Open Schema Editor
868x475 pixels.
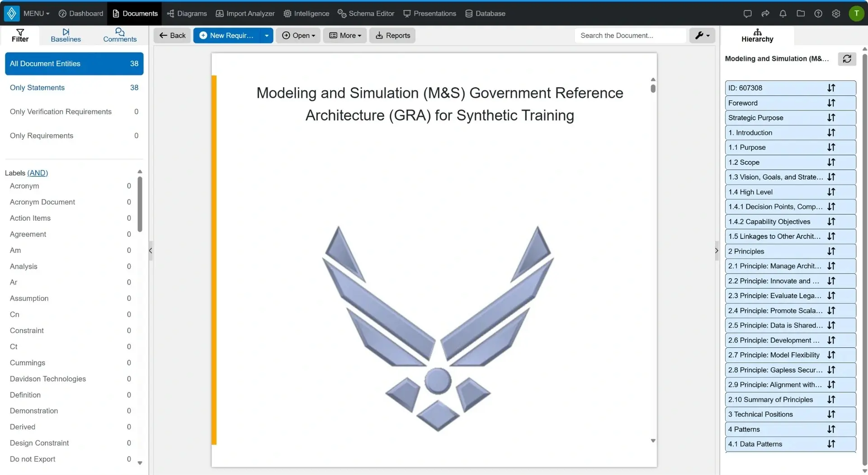pos(366,14)
